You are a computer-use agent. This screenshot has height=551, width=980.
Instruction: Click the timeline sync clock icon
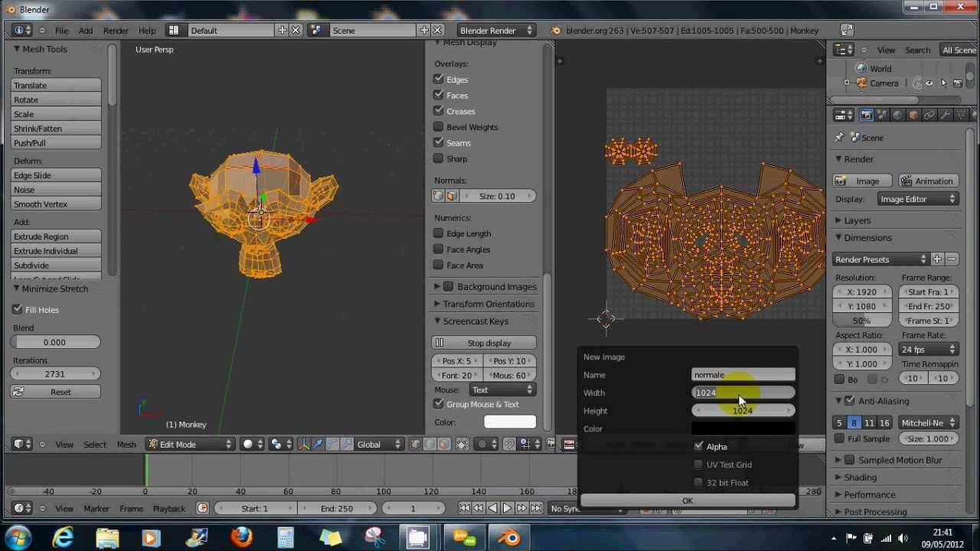click(x=202, y=508)
